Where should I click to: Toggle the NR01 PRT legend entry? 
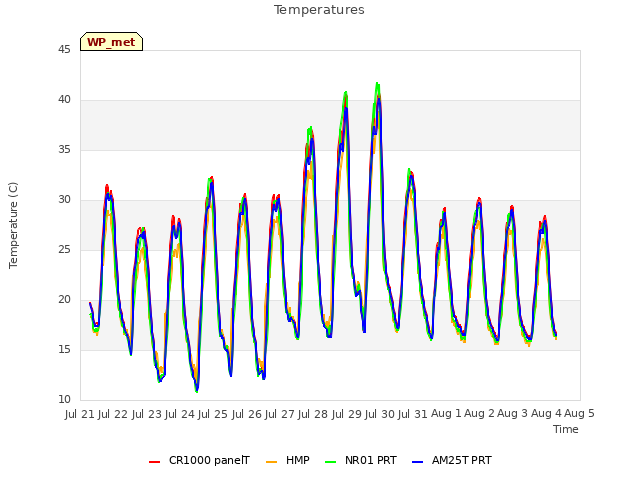coord(361,460)
